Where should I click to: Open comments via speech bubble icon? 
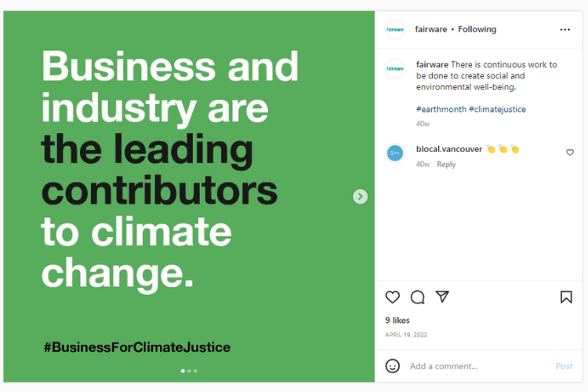coord(417,297)
